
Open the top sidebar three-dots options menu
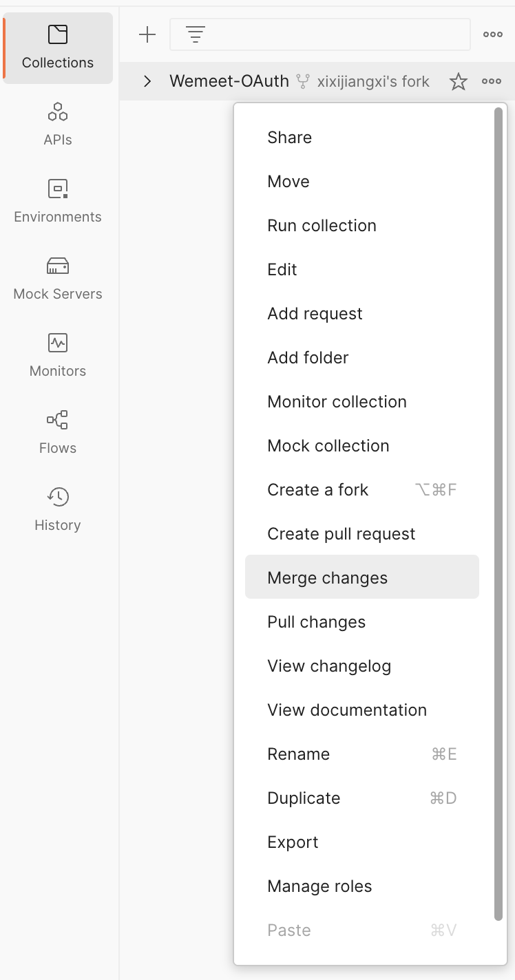(x=493, y=34)
